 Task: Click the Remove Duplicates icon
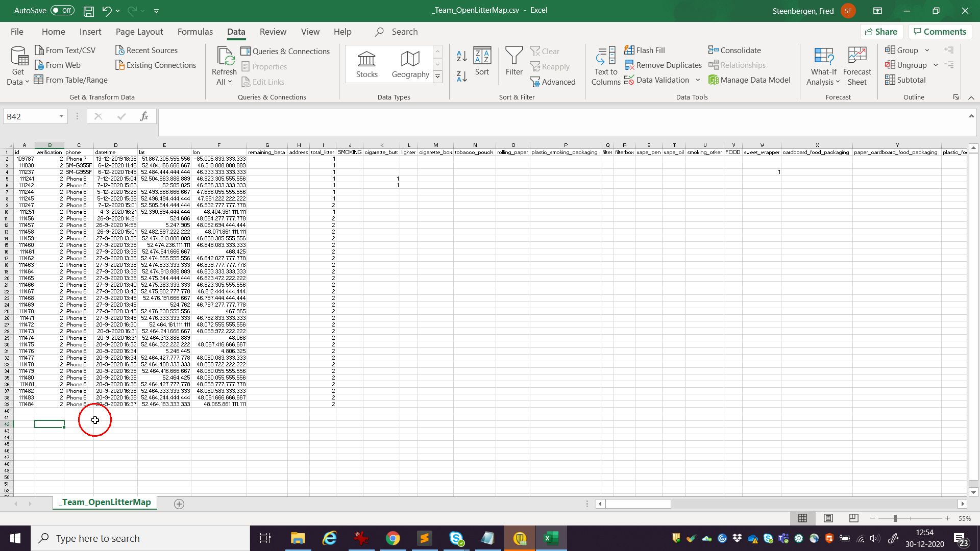coord(629,65)
